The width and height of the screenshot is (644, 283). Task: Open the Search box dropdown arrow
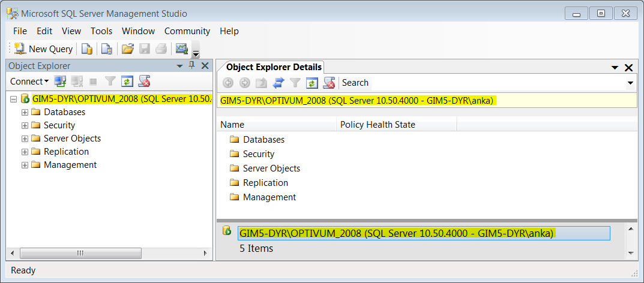(630, 83)
